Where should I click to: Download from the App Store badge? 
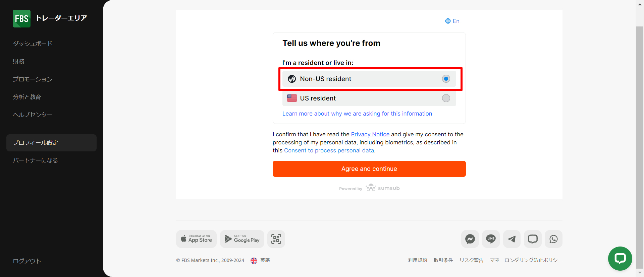(x=196, y=239)
